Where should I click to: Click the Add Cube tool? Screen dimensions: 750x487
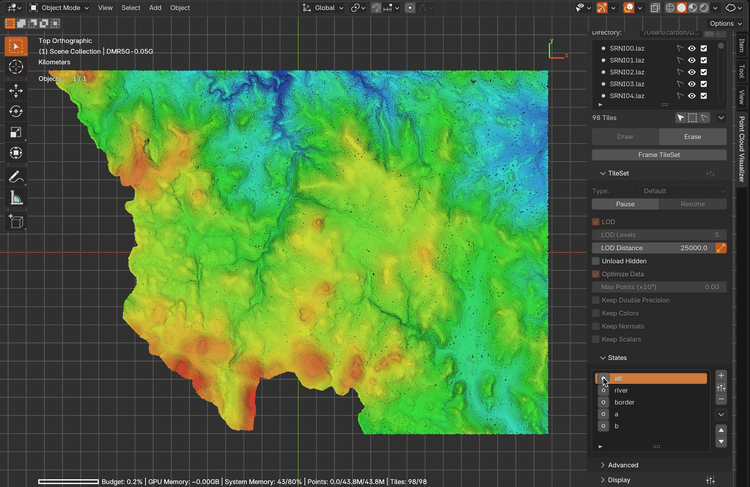[16, 221]
